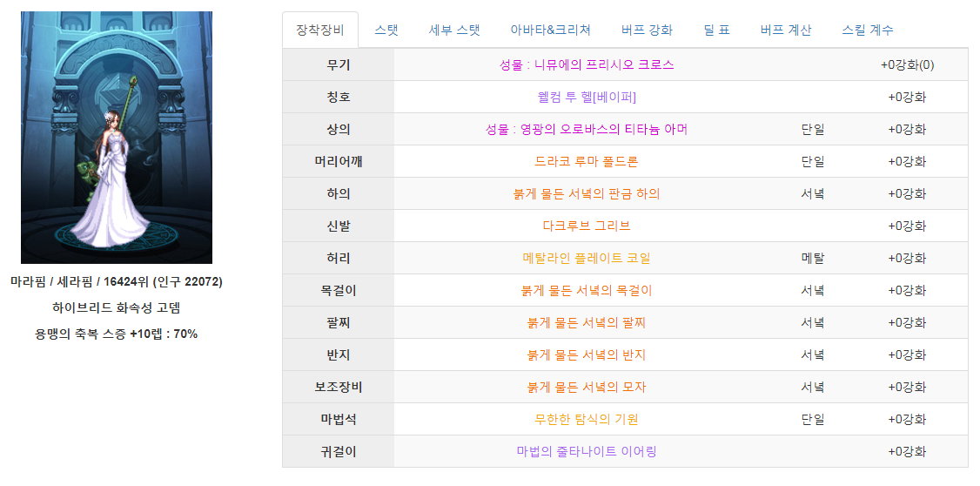
Task: Click 붉게 물든 서녘의 판금 하의
Action: pos(587,194)
